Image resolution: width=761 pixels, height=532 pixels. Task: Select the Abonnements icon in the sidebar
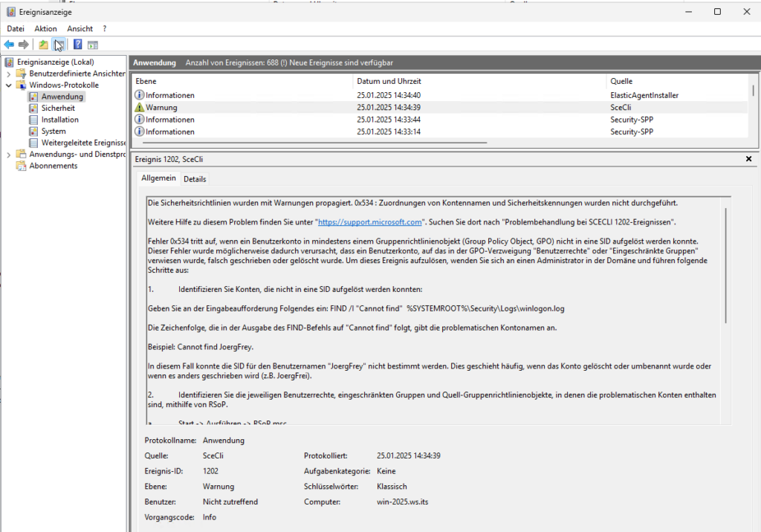20,166
